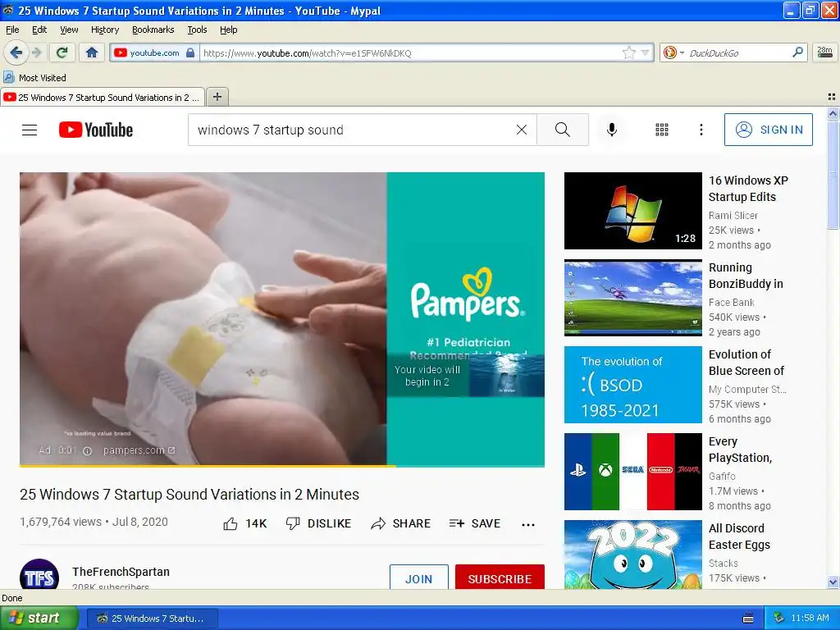Open the View menu
Image resolution: width=840 pixels, height=630 pixels.
[x=69, y=30]
